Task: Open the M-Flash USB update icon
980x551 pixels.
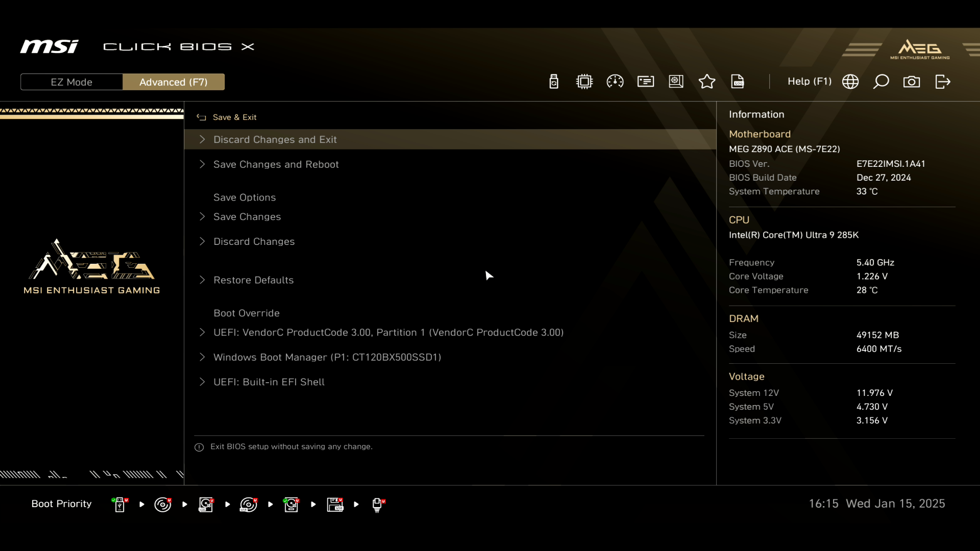Action: click(x=554, y=82)
